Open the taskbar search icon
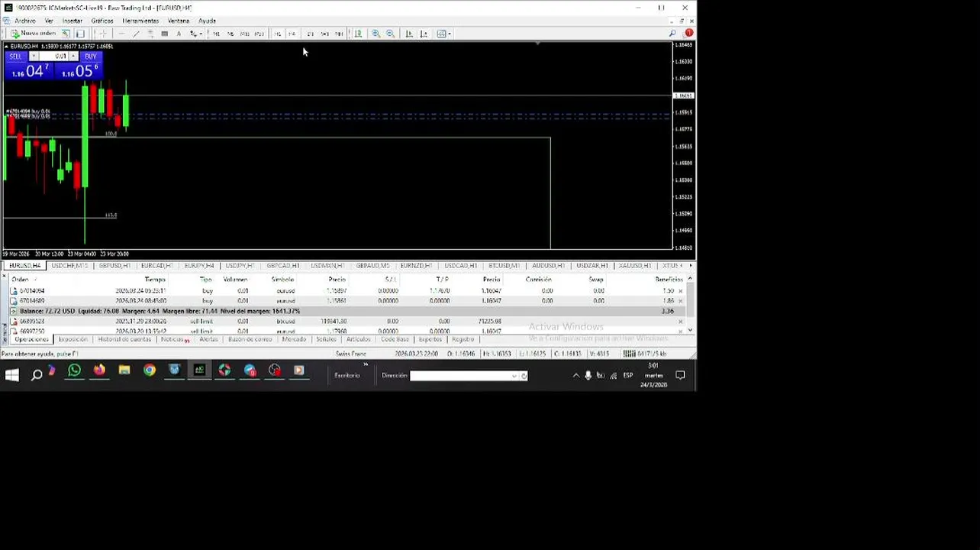 pyautogui.click(x=36, y=374)
